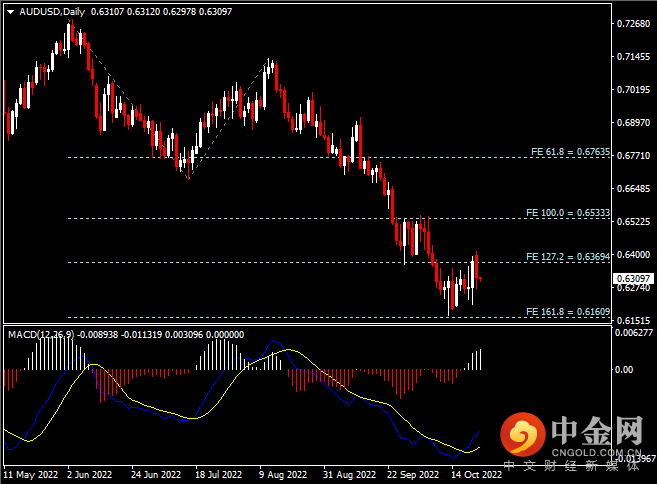This screenshot has width=657, height=484.
Task: Click the 0.67710 price axis value
Action: point(634,156)
